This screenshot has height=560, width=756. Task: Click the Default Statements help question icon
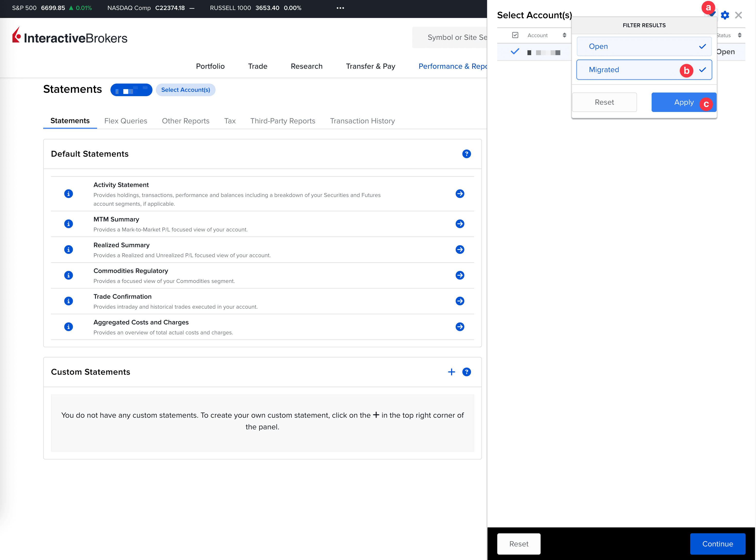(x=466, y=154)
